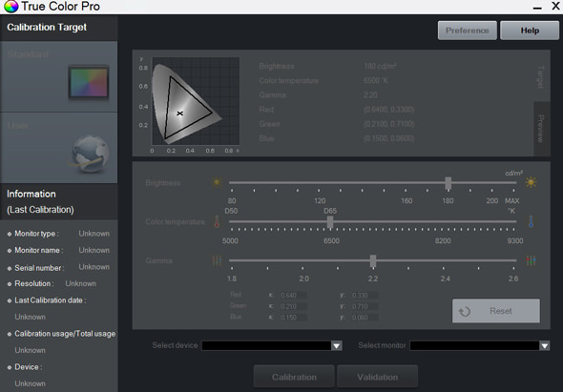Click the 9300 label on temperature scale
Screen dimensions: 563x392
(x=515, y=240)
